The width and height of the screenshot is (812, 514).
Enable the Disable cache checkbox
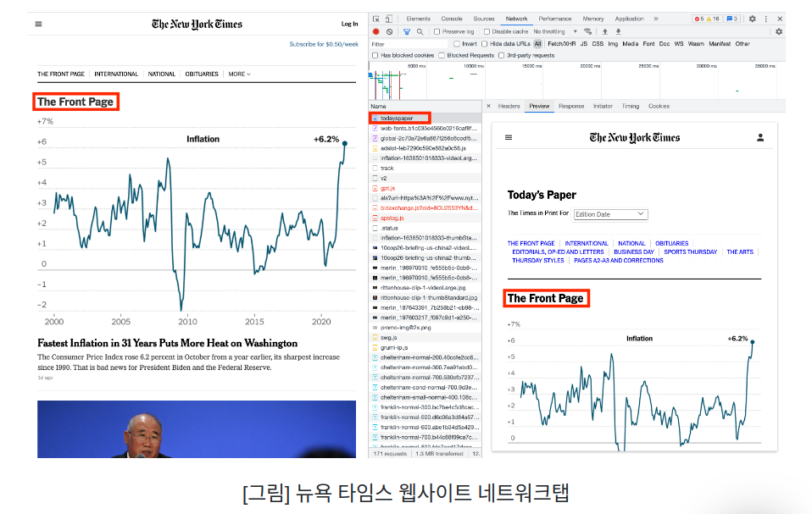point(487,31)
